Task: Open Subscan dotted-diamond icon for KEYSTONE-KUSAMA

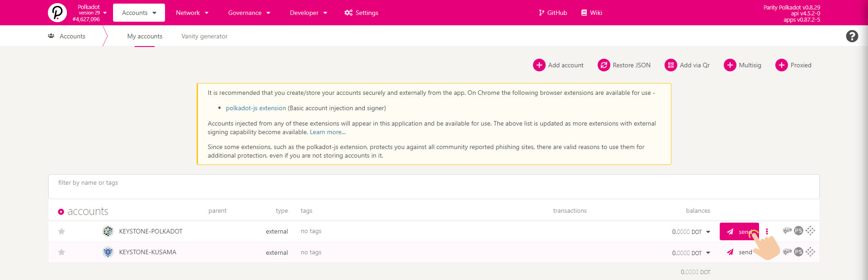Action: [811, 252]
